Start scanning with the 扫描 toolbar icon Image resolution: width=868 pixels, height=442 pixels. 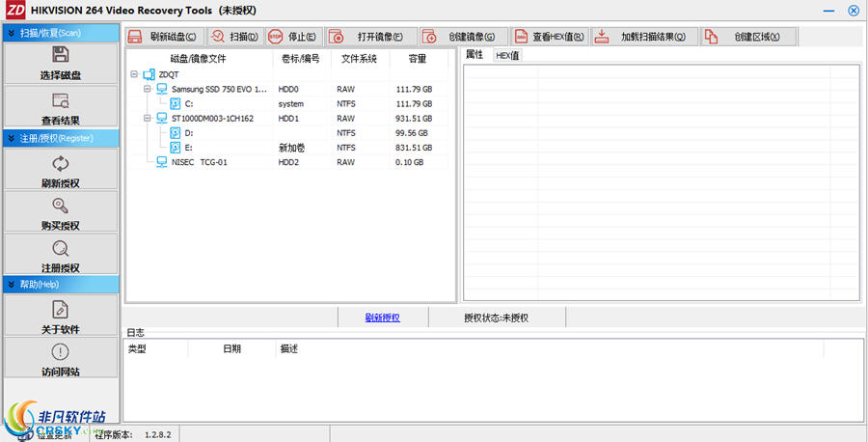point(236,37)
